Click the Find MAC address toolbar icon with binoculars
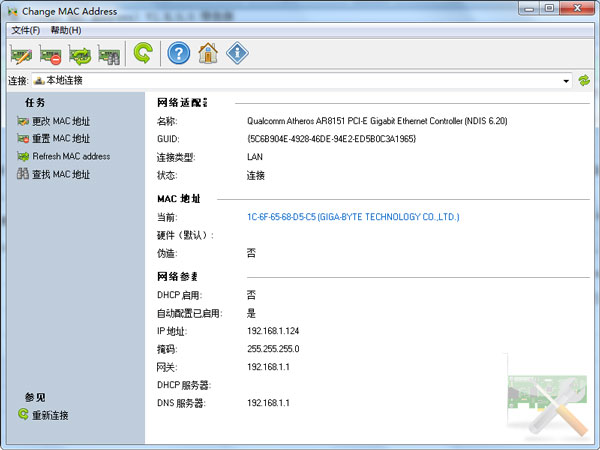This screenshot has height=450, width=600. point(109,55)
